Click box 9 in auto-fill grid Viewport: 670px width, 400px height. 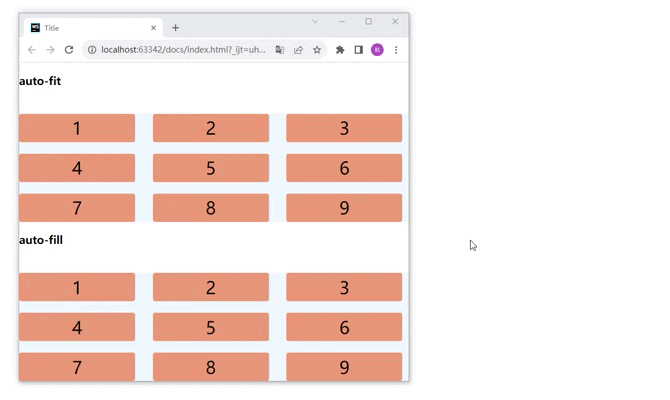(344, 367)
